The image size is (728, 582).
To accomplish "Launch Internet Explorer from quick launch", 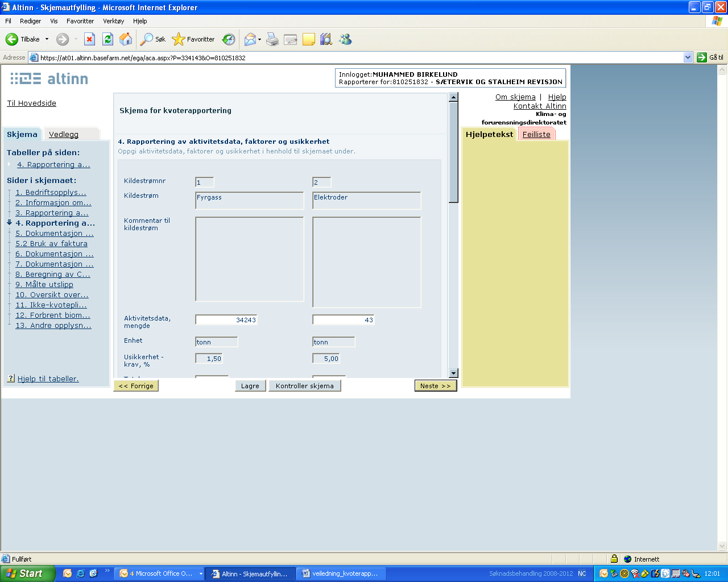I will (x=80, y=573).
